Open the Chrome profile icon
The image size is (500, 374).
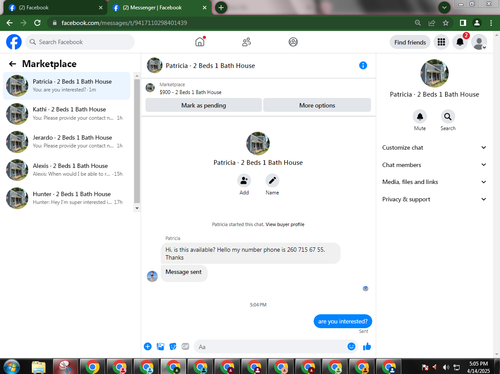click(x=477, y=23)
